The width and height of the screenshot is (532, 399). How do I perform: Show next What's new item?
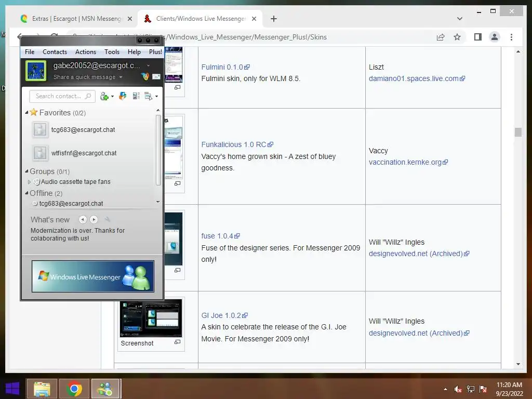pyautogui.click(x=94, y=220)
